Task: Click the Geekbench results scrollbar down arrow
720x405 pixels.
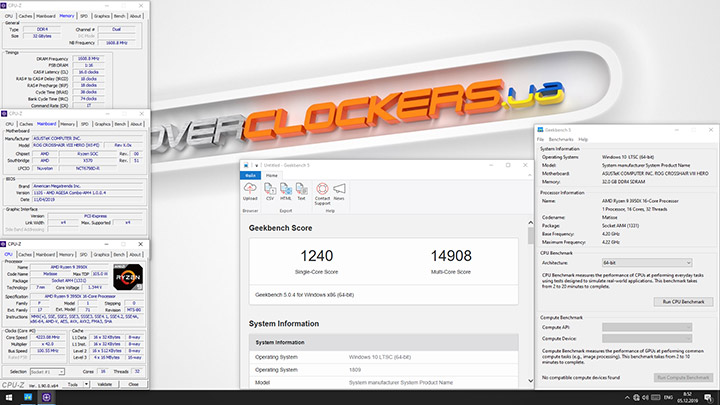Action: coord(531,381)
